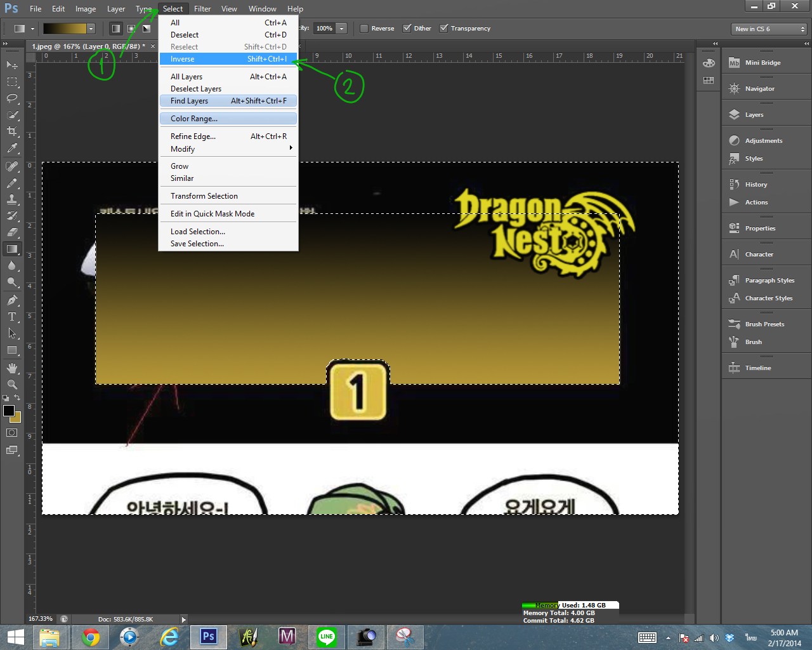Select the Quick Selection tool

coord(12,115)
